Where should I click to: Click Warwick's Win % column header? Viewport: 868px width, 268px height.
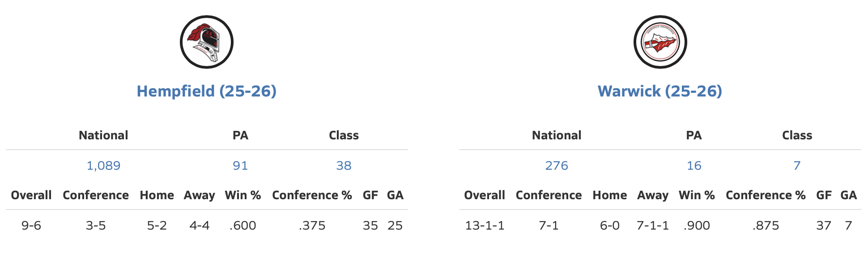pos(697,195)
